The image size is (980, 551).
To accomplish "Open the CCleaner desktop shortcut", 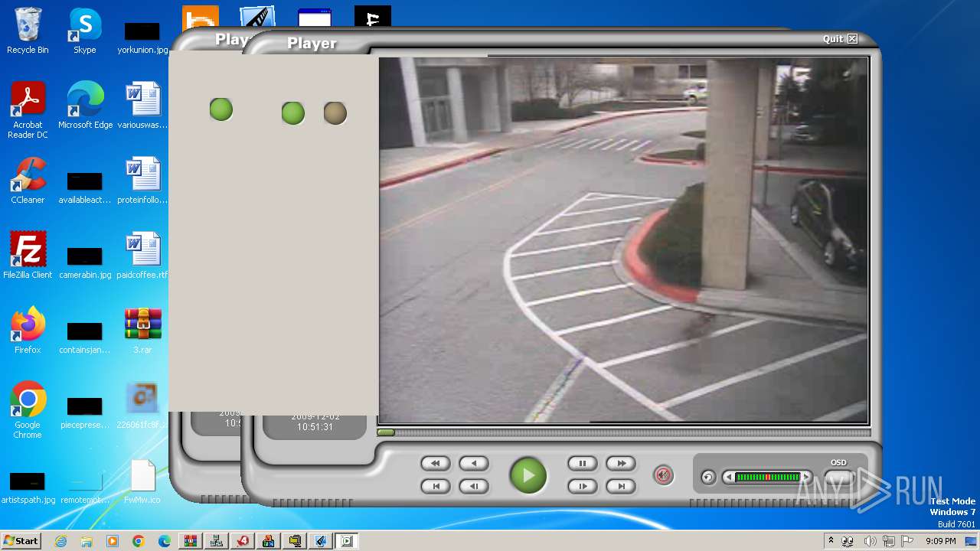I will click(28, 181).
